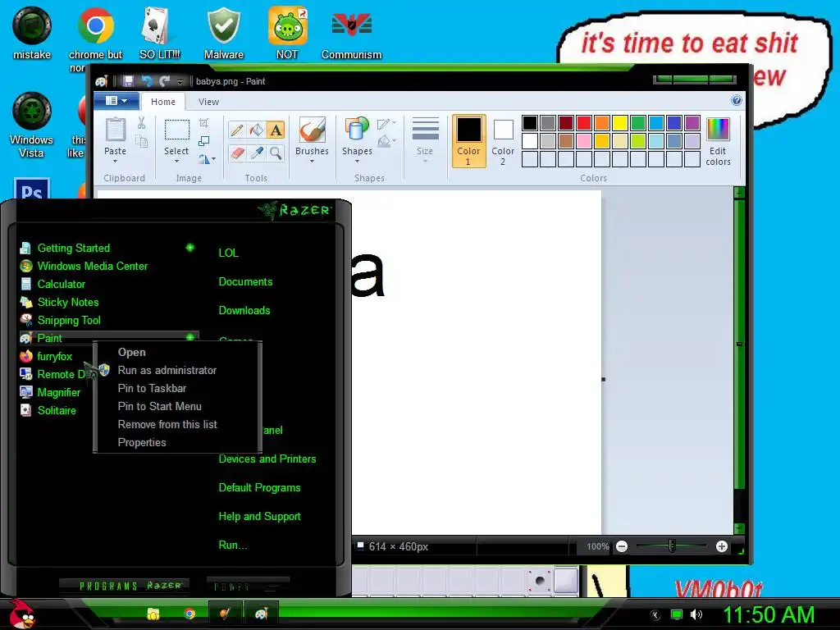The height and width of the screenshot is (630, 840).
Task: Select the Color 1 box
Action: pos(468,141)
